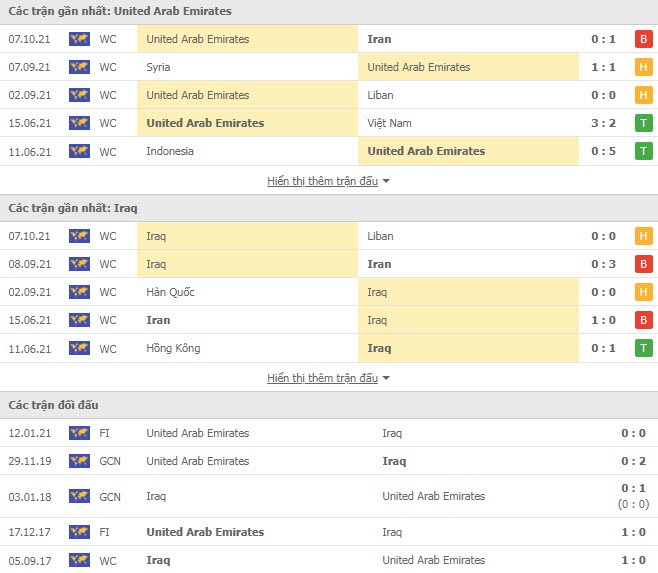Click the flag icon in the Hồng Kông row
This screenshot has height=573, width=658.
pyautogui.click(x=79, y=348)
